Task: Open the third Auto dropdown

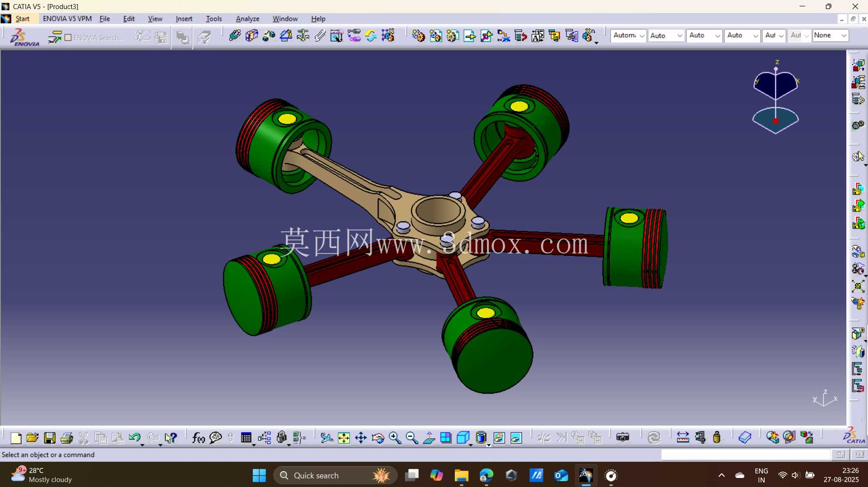Action: tap(704, 35)
